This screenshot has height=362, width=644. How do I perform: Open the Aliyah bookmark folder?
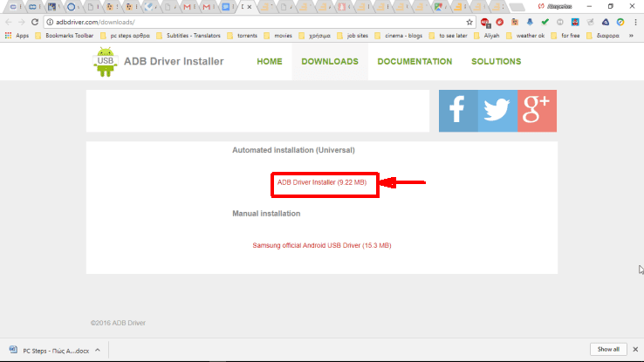click(x=487, y=36)
